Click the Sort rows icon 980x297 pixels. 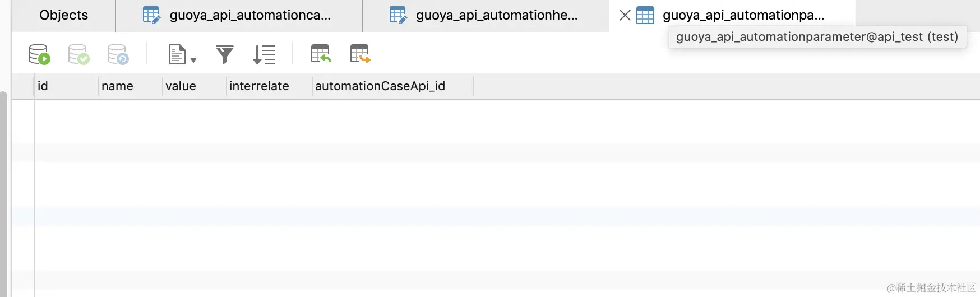click(x=264, y=54)
